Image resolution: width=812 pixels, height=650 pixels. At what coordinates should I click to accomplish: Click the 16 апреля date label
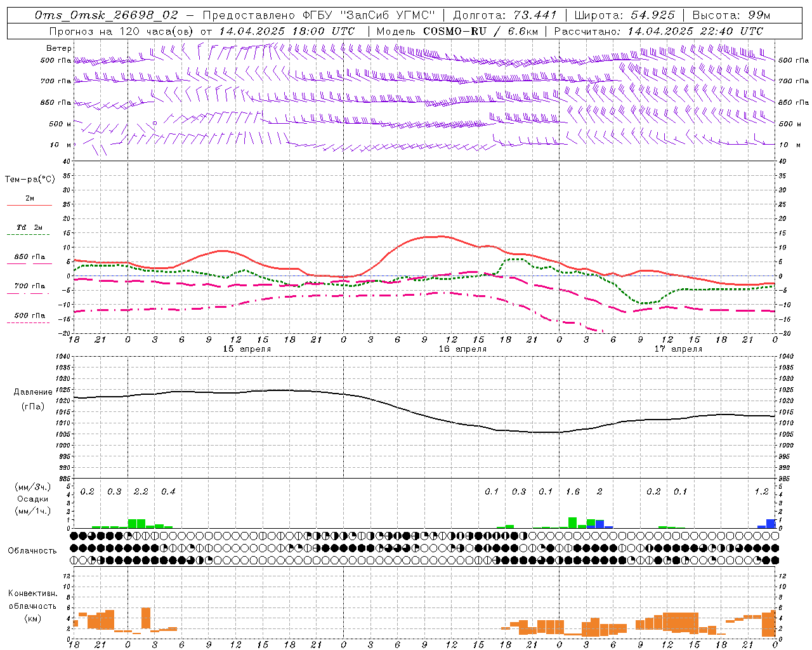tap(462, 349)
